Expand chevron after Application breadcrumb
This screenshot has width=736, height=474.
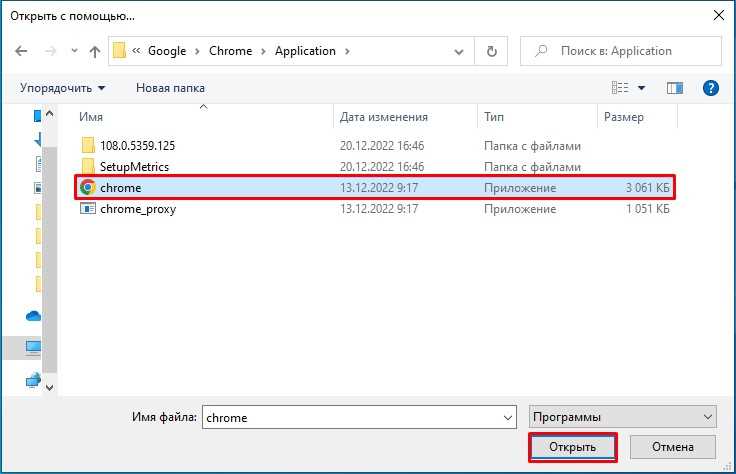(347, 51)
